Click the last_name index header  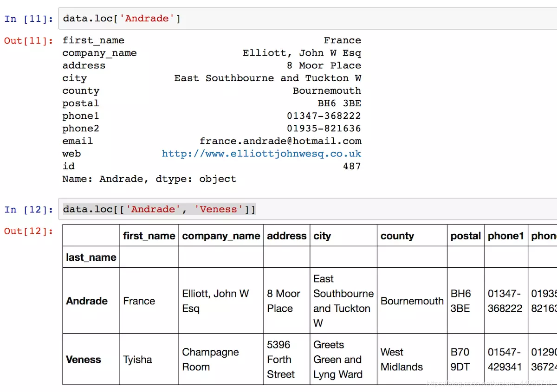(91, 257)
